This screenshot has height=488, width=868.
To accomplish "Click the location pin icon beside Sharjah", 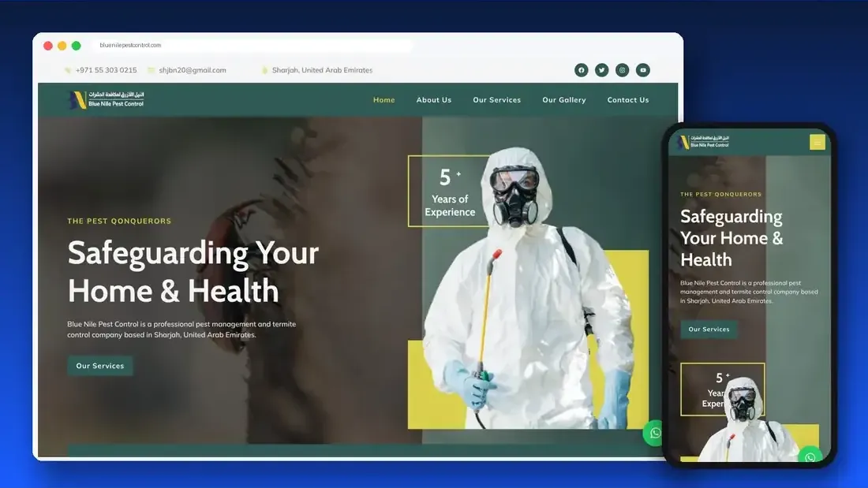I will click(264, 70).
